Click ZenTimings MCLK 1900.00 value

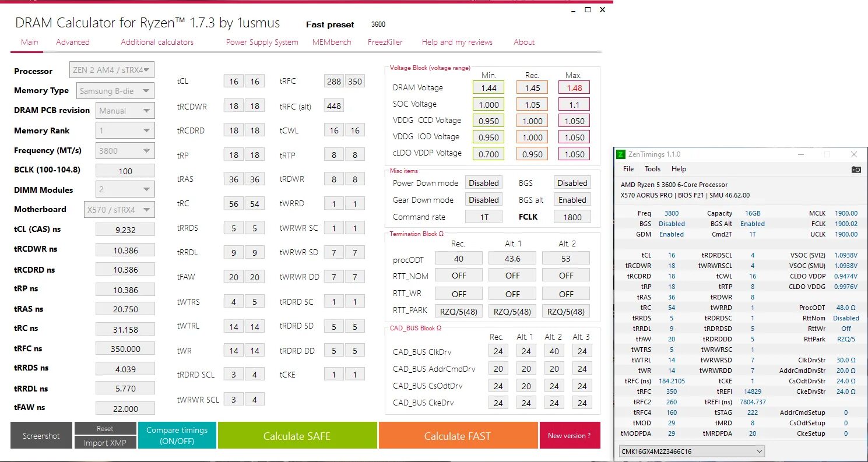846,213
